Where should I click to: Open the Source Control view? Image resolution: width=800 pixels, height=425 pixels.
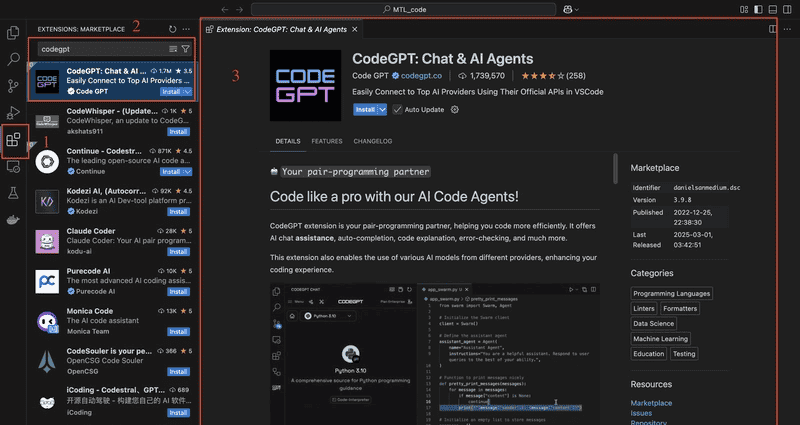click(13, 86)
